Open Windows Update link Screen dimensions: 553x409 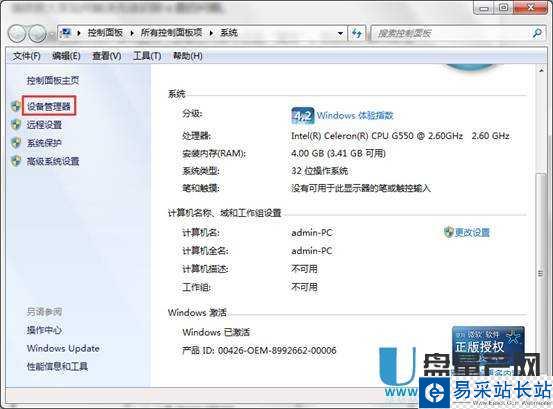tap(63, 348)
